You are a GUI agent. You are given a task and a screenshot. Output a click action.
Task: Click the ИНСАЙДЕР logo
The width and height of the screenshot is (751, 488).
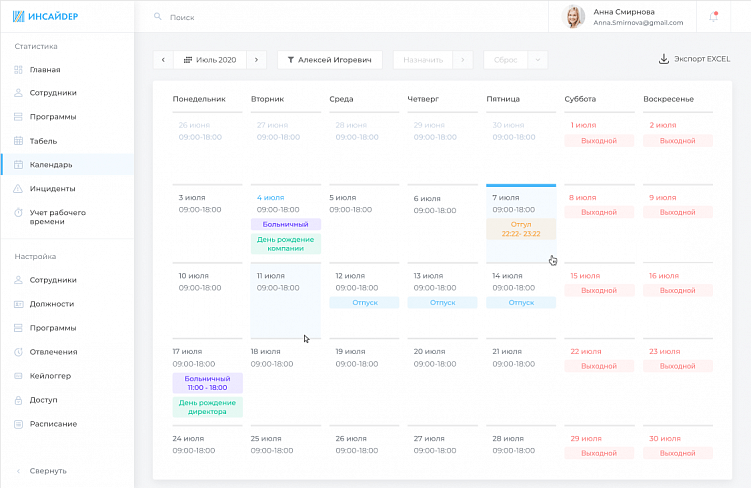pyautogui.click(x=45, y=17)
